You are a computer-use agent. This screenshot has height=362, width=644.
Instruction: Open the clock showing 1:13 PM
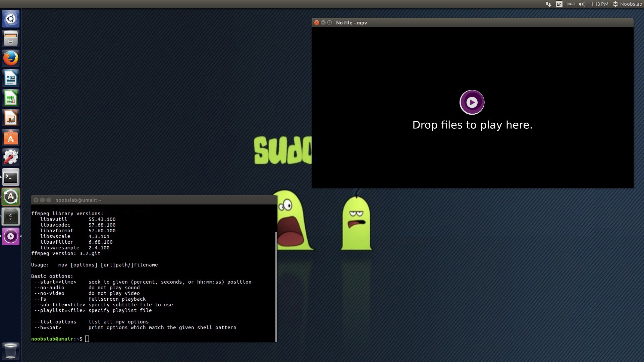[x=599, y=4]
